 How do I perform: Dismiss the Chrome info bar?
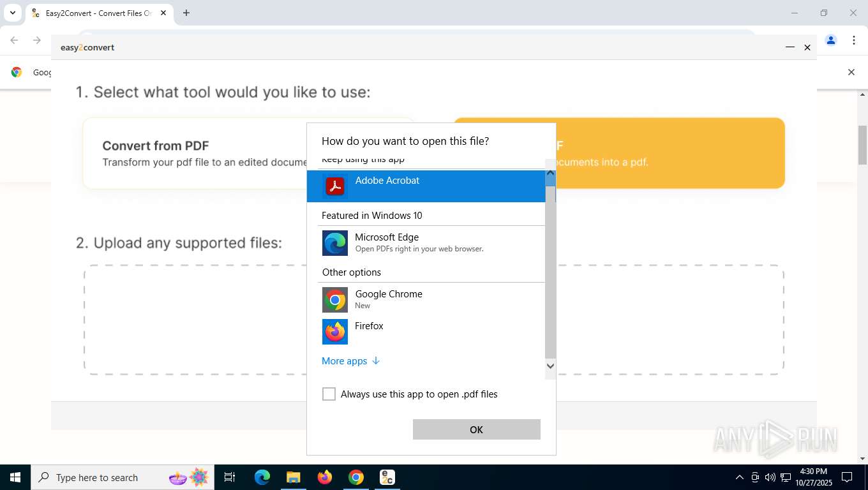pyautogui.click(x=851, y=72)
